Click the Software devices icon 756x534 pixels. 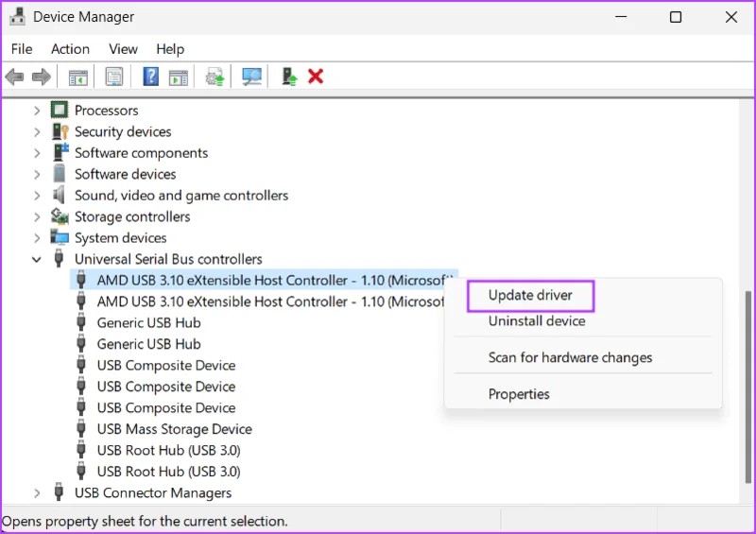click(60, 174)
